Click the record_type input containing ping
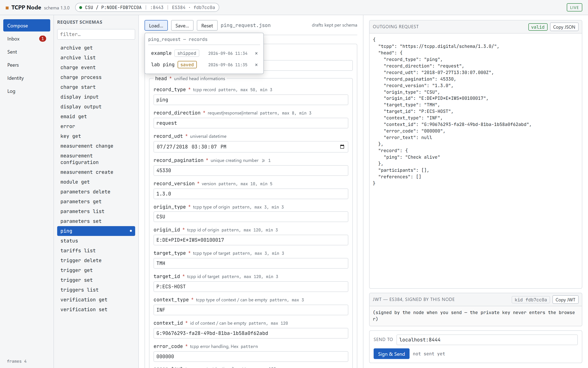Screen dimensions: 588x368 tap(251, 100)
